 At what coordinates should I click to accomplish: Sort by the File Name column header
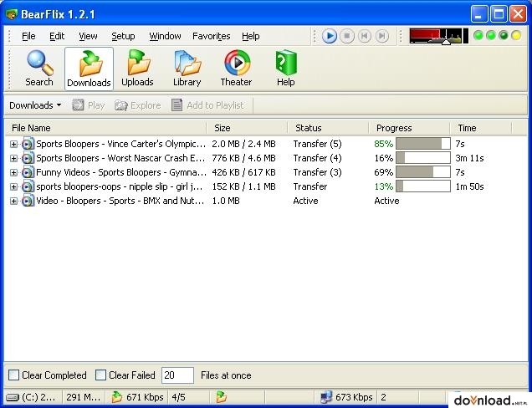pos(105,128)
